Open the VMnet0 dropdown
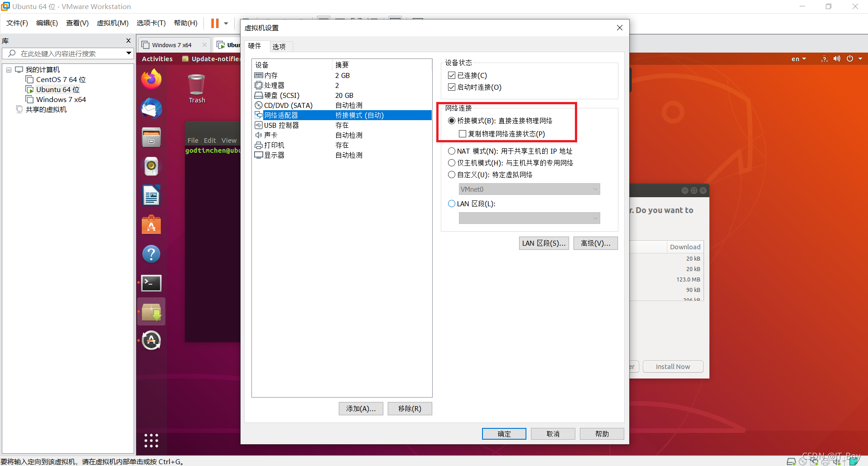868x466 pixels. click(529, 189)
